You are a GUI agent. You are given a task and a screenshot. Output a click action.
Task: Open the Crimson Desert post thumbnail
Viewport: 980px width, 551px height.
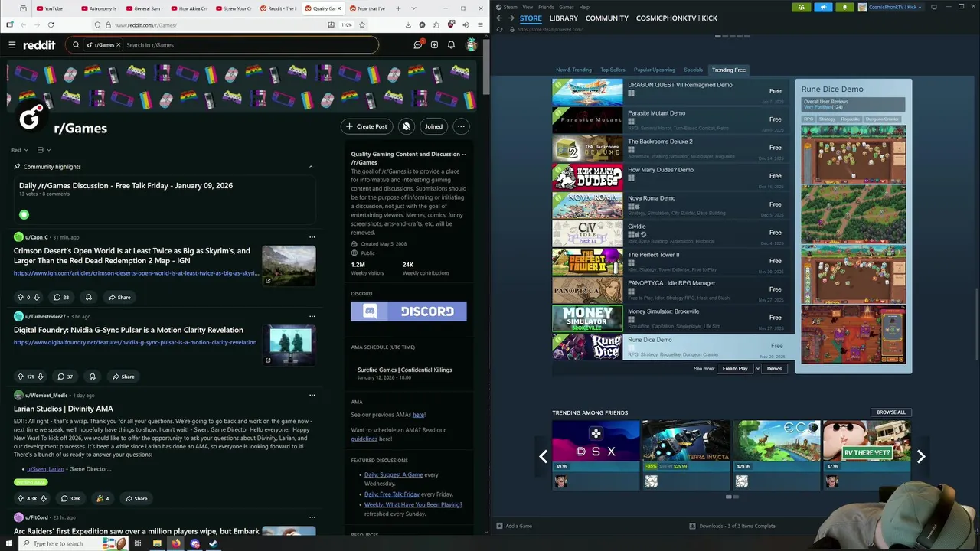tap(289, 266)
